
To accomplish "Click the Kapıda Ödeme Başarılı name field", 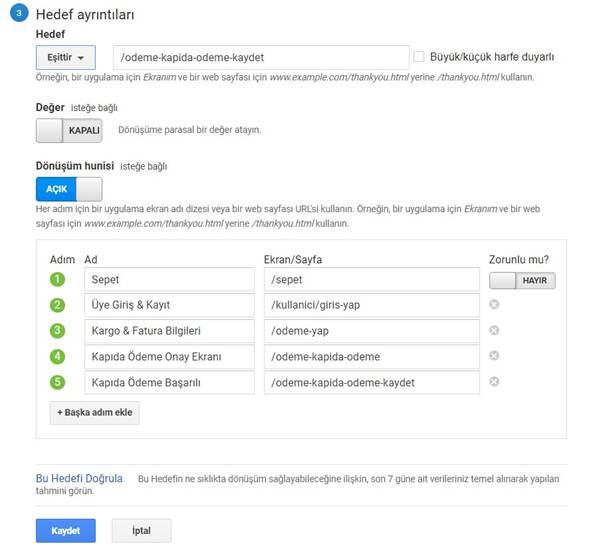I will (169, 382).
